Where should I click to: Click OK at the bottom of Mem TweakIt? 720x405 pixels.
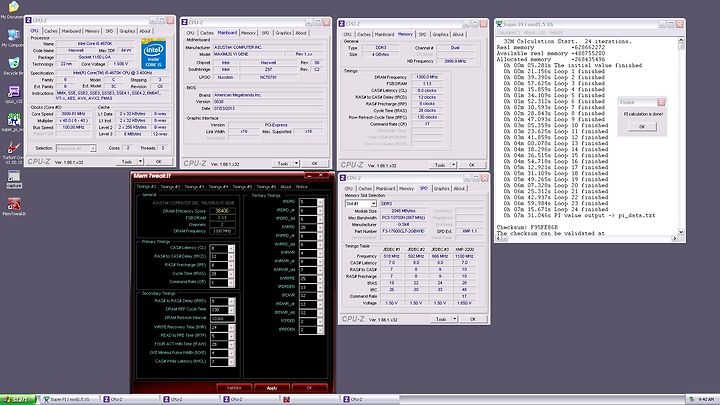[x=309, y=388]
